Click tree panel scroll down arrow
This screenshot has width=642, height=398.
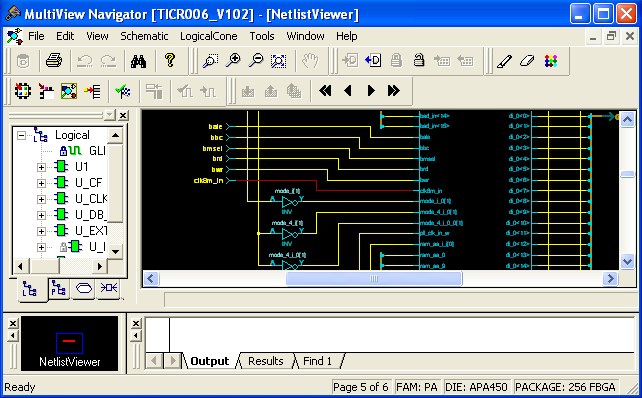(115, 251)
